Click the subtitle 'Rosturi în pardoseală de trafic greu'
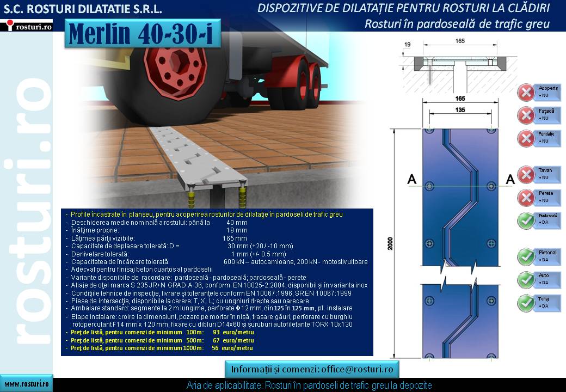The image size is (566, 392). coord(457,23)
